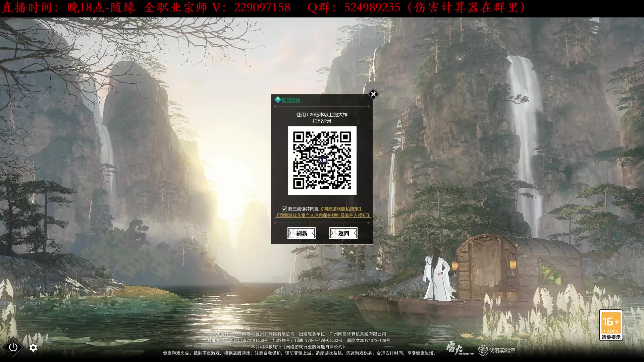This screenshot has width=644, height=362.
Task: Click the help diamond icon beside 如何使用
Action: (277, 100)
